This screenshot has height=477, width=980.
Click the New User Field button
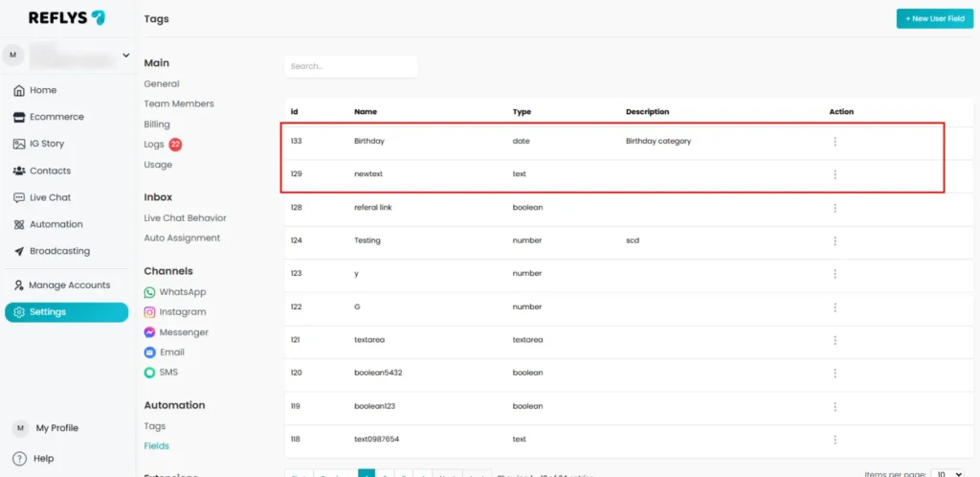point(934,19)
